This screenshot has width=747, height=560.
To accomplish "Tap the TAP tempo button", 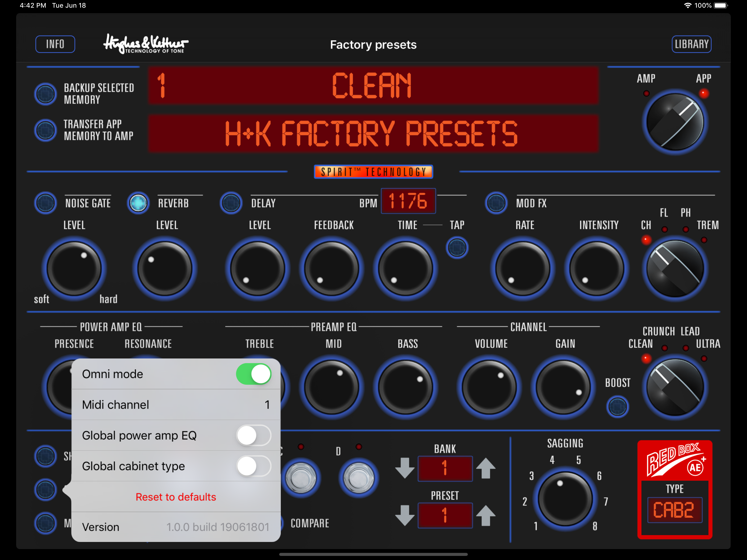I will coord(457,247).
